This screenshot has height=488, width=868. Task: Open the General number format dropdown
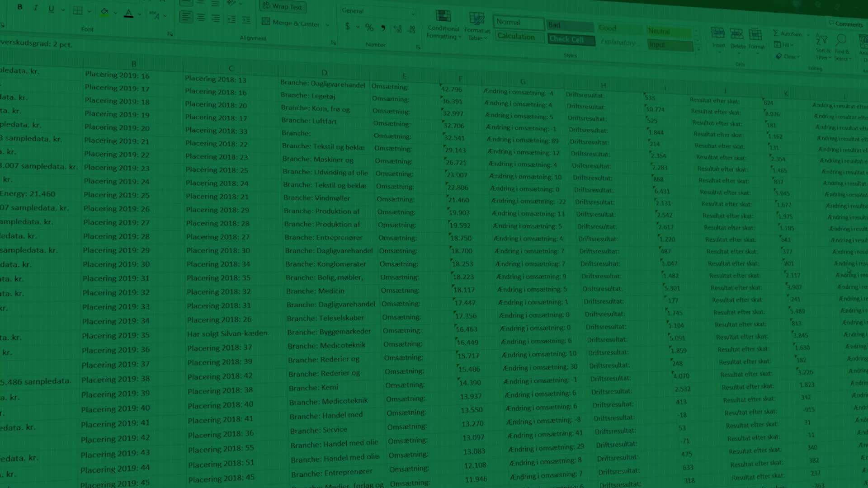coord(378,11)
